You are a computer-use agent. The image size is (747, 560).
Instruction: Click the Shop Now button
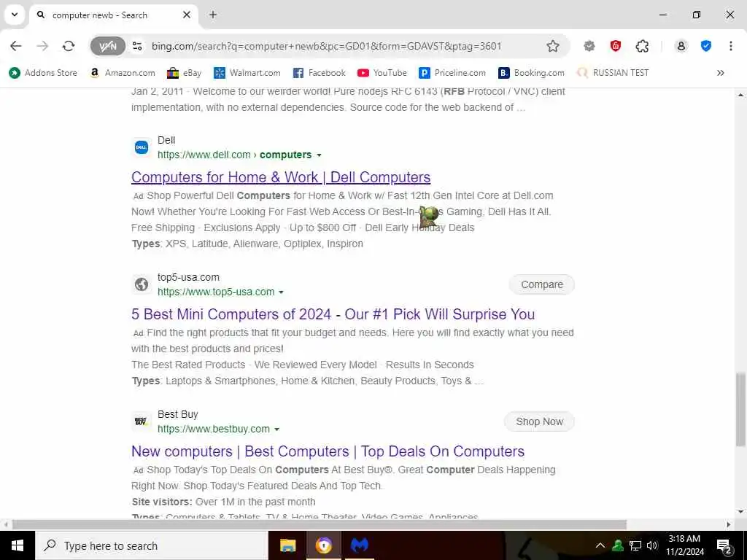point(539,421)
